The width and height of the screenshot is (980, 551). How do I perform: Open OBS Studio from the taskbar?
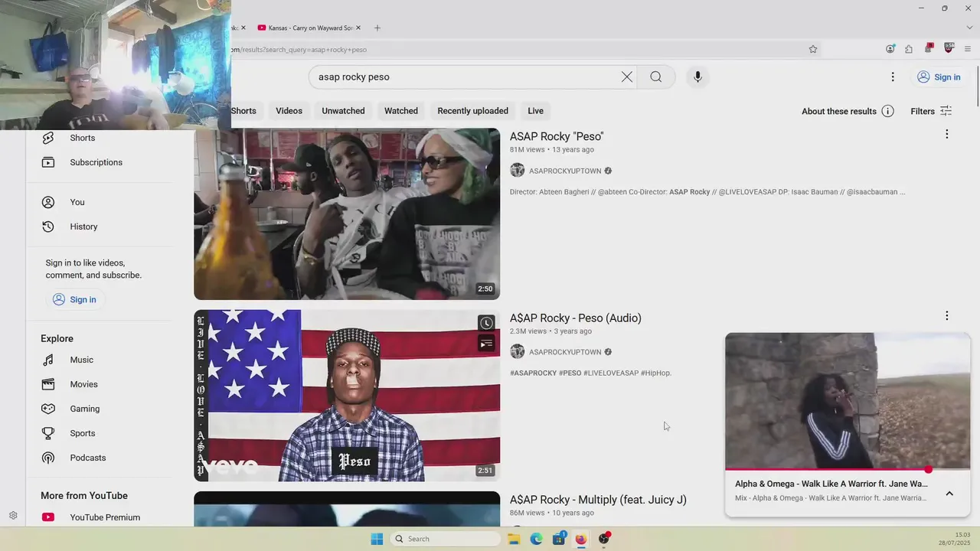tap(603, 539)
